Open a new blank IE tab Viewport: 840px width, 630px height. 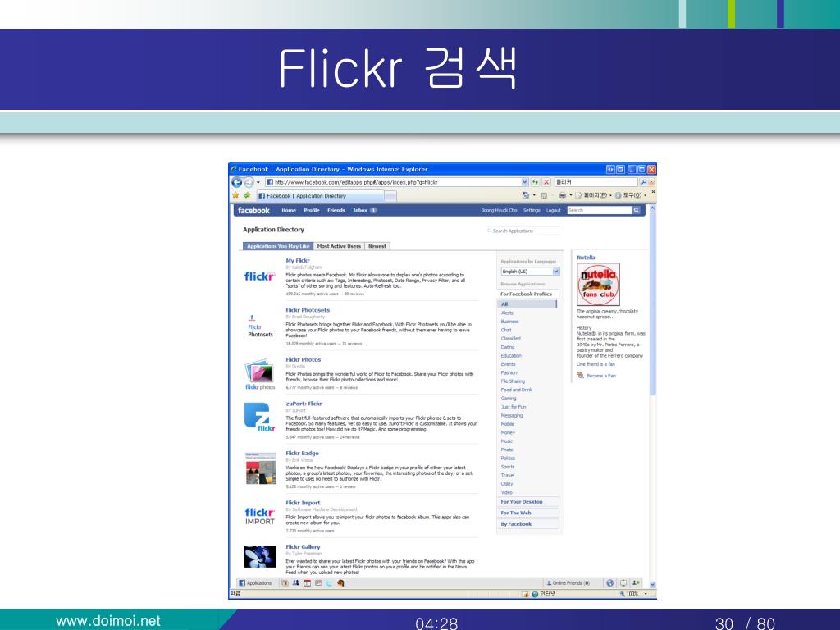click(391, 197)
